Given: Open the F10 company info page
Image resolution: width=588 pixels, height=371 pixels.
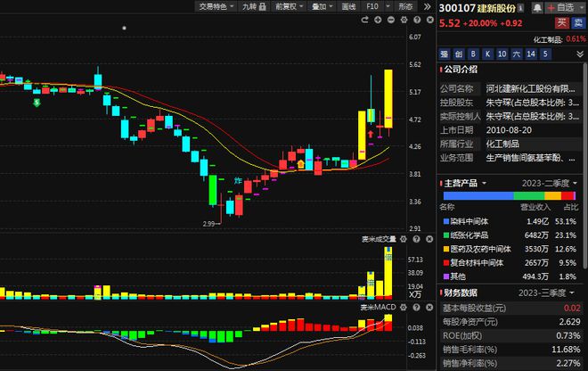Looking at the screenshot, I should 372,6.
